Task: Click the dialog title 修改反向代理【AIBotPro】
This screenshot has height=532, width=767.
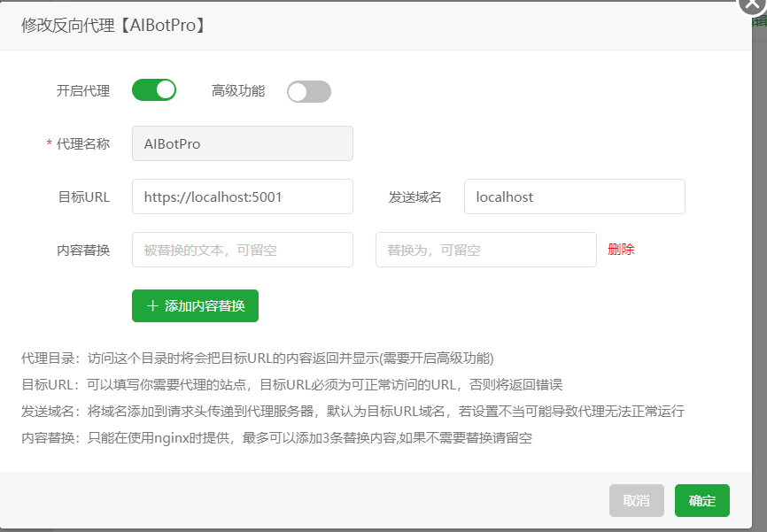Action: pyautogui.click(x=114, y=25)
